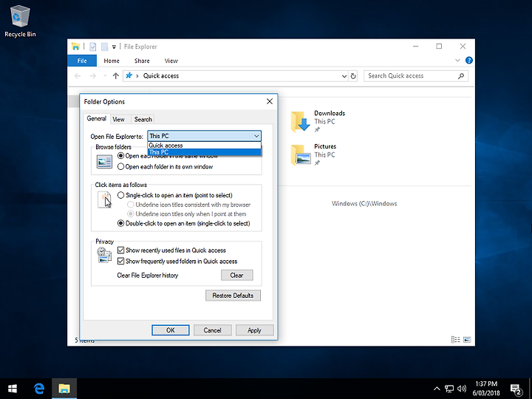Image resolution: width=532 pixels, height=399 pixels.
Task: Open the File menu tab
Action: tap(82, 61)
